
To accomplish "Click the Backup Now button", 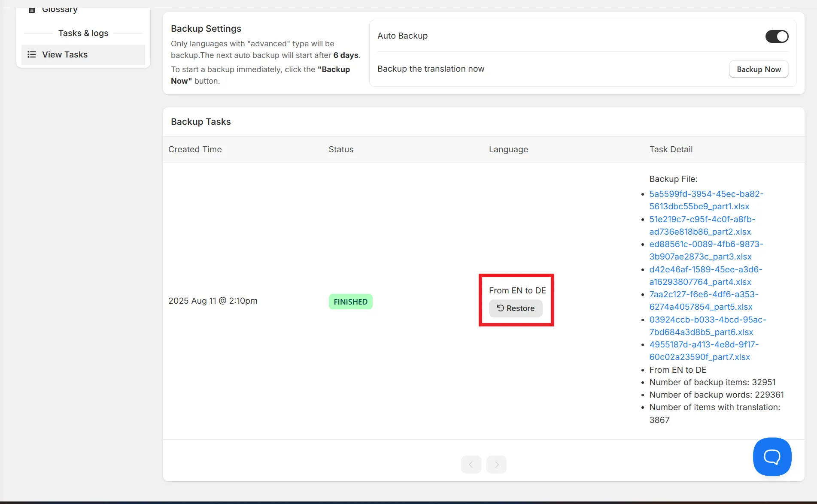I will 759,69.
